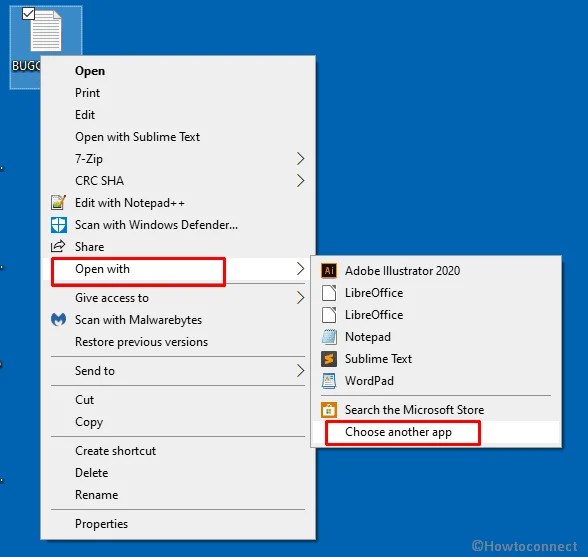Click the BUGC file name label
The width and height of the screenshot is (588, 557).
pyautogui.click(x=26, y=66)
